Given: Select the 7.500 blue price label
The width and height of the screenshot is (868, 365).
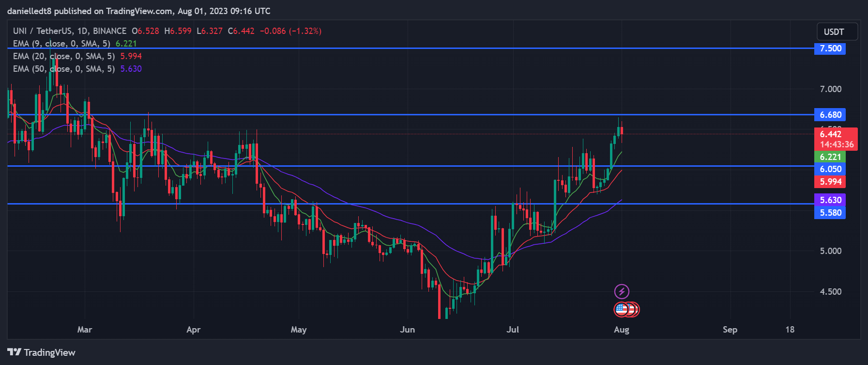Looking at the screenshot, I should tap(830, 48).
